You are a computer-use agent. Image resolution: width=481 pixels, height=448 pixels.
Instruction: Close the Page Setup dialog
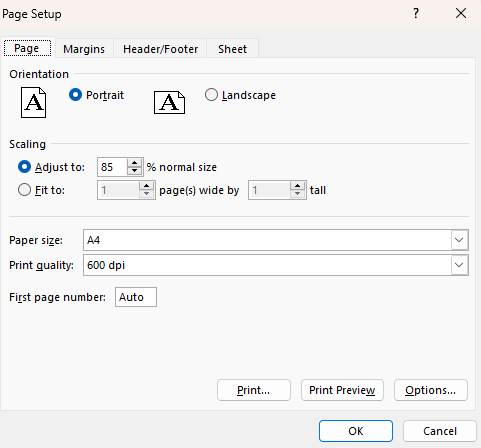pos(461,14)
